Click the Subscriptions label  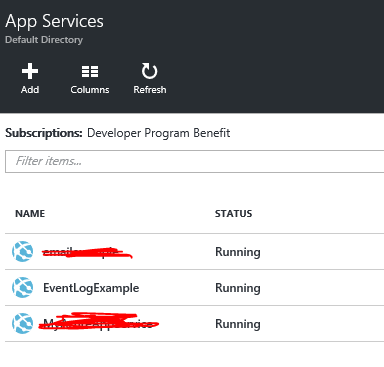pyautogui.click(x=44, y=133)
